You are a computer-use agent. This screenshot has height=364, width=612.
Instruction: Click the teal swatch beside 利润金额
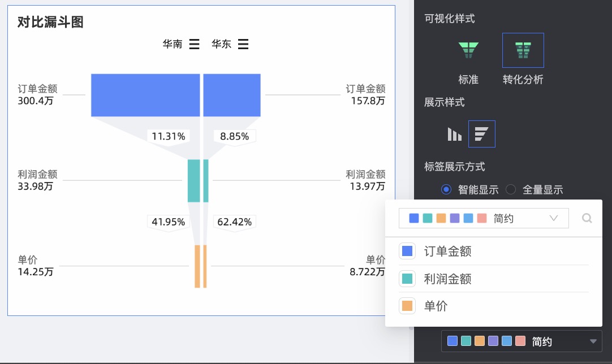407,279
